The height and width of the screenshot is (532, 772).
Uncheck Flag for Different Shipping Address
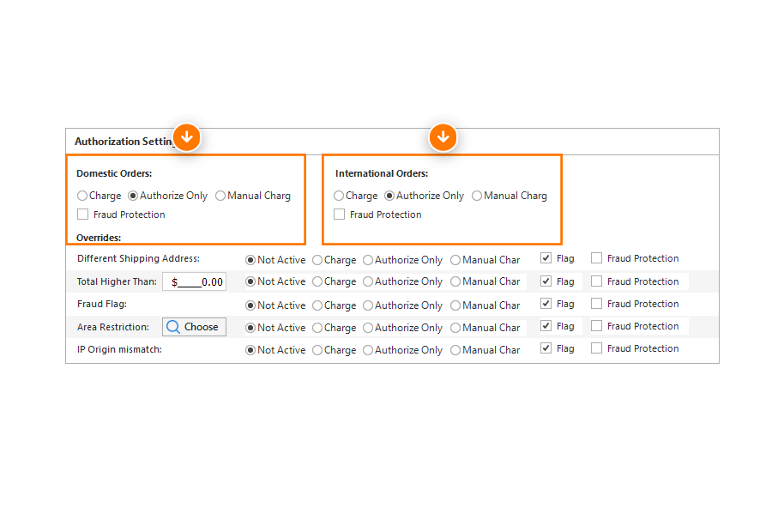click(546, 258)
